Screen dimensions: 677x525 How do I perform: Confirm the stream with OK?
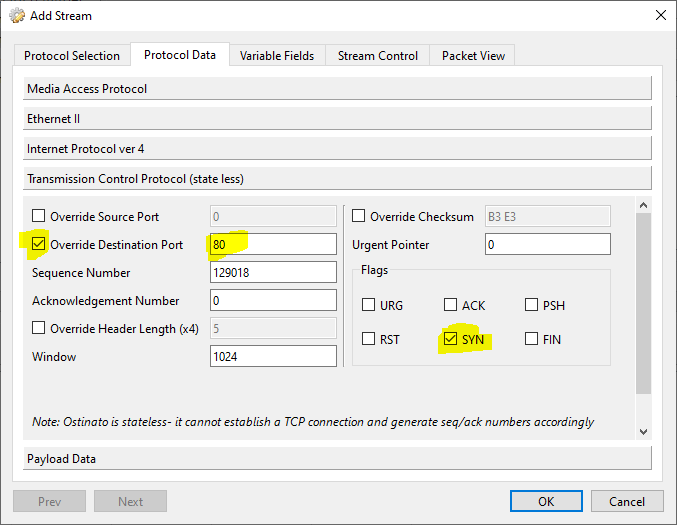tap(546, 501)
